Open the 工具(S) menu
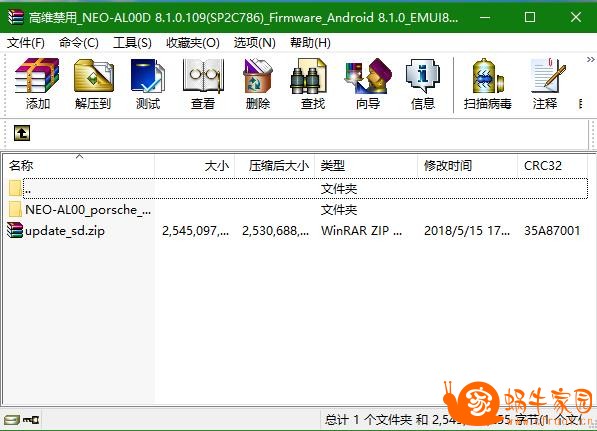Viewport: 597px width, 431px height. point(132,43)
